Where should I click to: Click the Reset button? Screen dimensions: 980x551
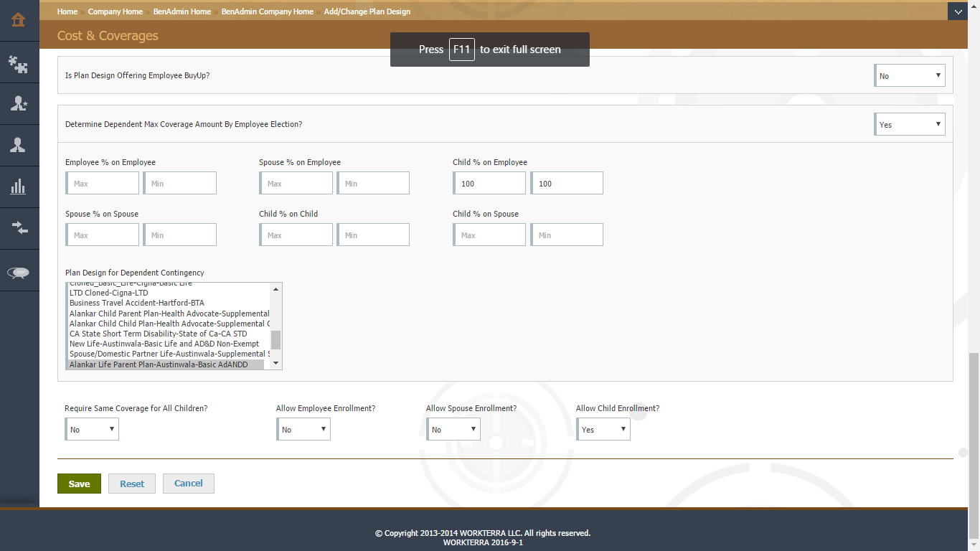coord(132,484)
